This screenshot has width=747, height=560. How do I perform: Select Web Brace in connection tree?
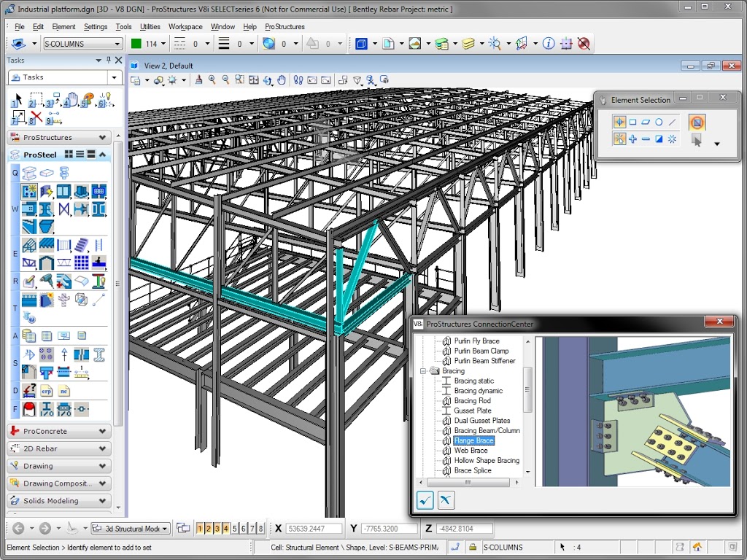pos(471,451)
